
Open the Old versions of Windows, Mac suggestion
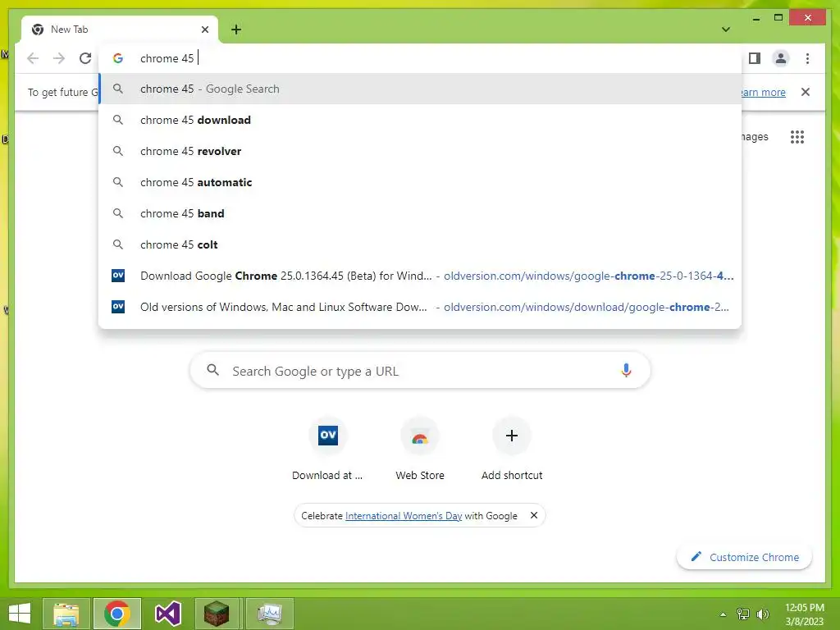point(420,307)
